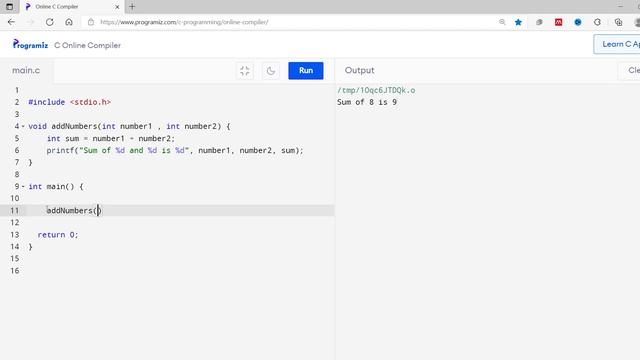Open the main.c file tab
This screenshot has width=640, height=360.
click(26, 70)
